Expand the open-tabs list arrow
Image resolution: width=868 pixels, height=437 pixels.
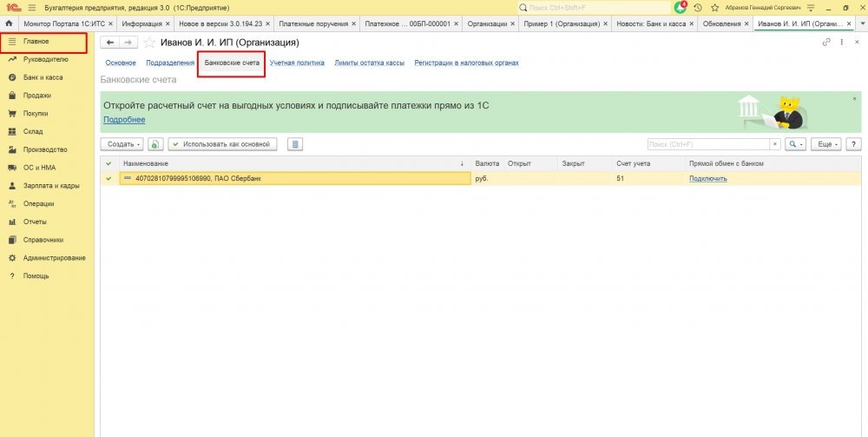coord(862,23)
